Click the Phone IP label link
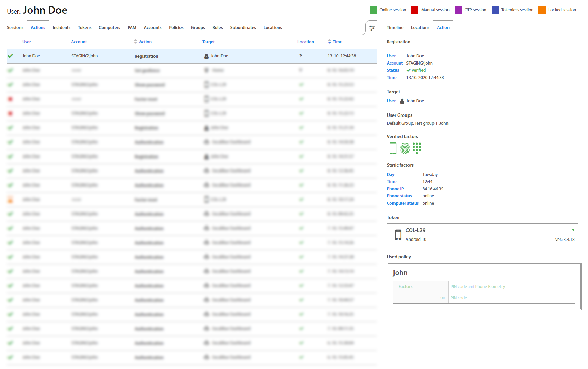The image size is (588, 369). [x=395, y=189]
